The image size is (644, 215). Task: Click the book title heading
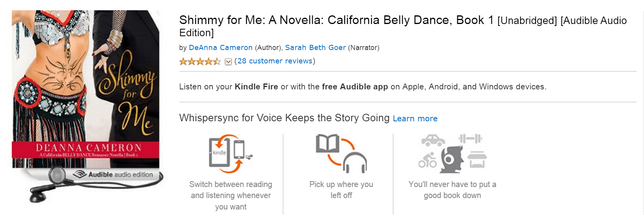(x=336, y=20)
